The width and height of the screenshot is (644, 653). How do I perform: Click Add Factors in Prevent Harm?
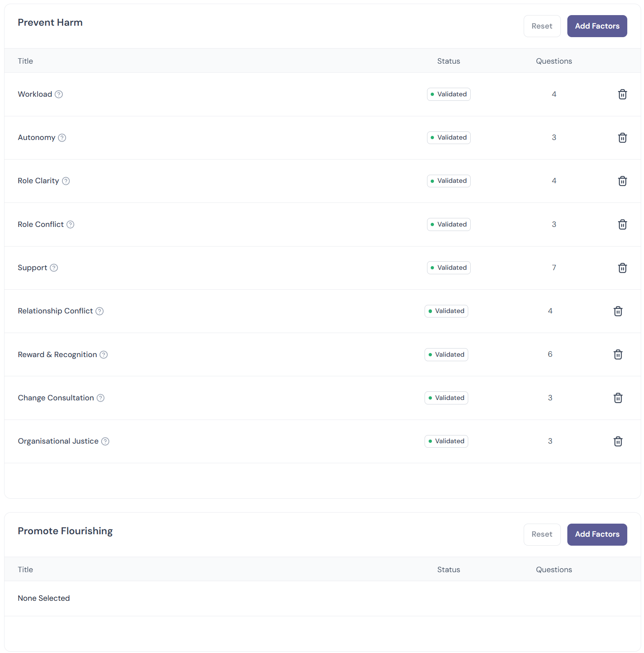(597, 26)
